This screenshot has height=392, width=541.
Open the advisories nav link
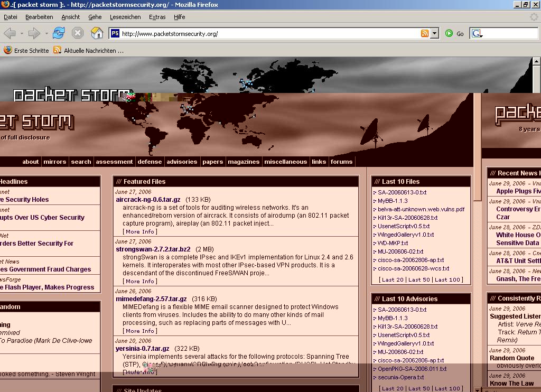[x=182, y=162]
